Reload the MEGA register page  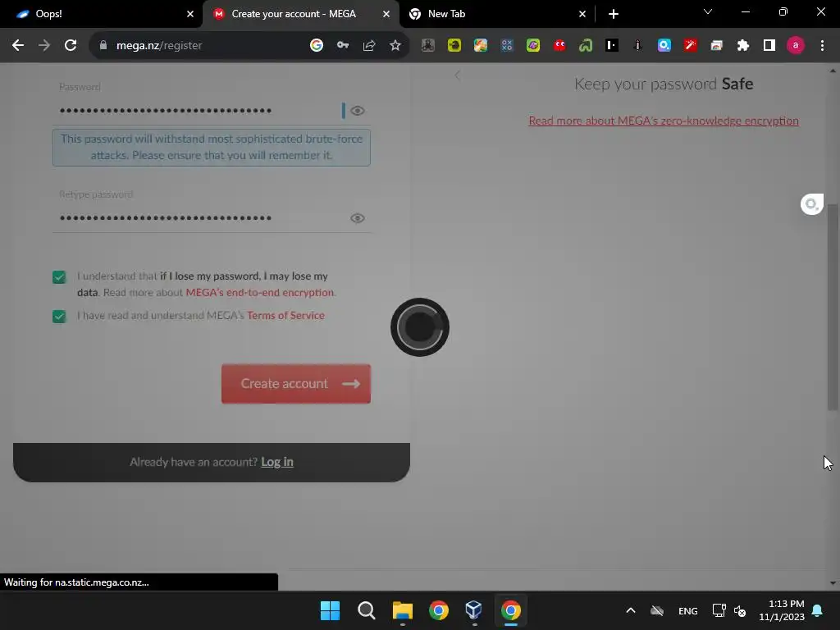pyautogui.click(x=71, y=46)
